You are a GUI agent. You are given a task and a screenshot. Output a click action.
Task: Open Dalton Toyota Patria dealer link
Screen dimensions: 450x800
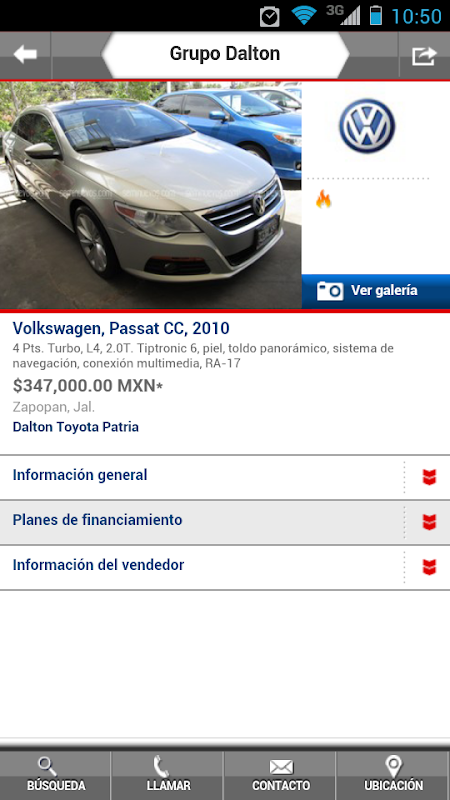[x=76, y=427]
